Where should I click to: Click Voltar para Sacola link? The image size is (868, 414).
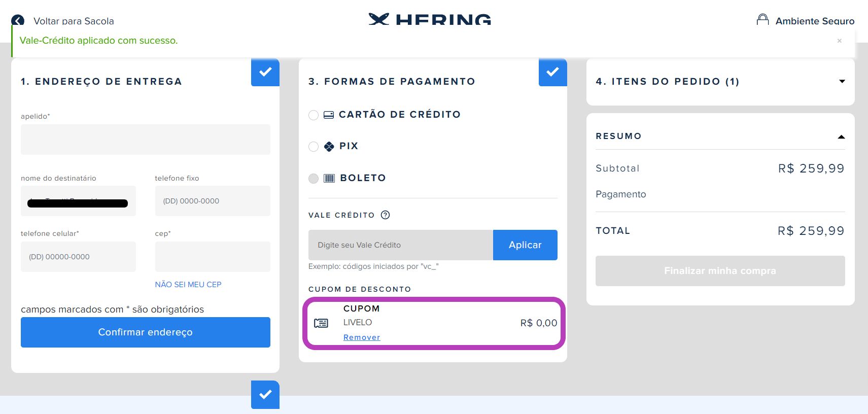click(x=74, y=21)
